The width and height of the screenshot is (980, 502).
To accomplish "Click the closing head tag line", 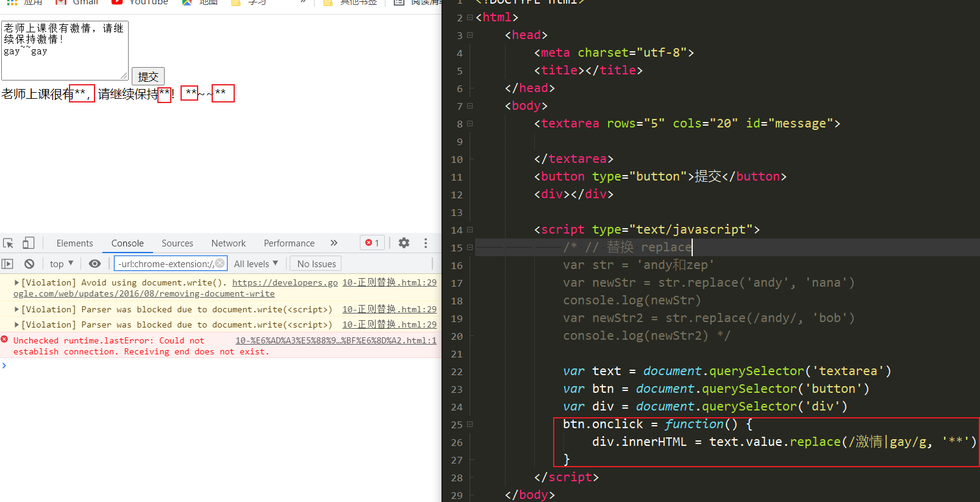I will 529,88.
